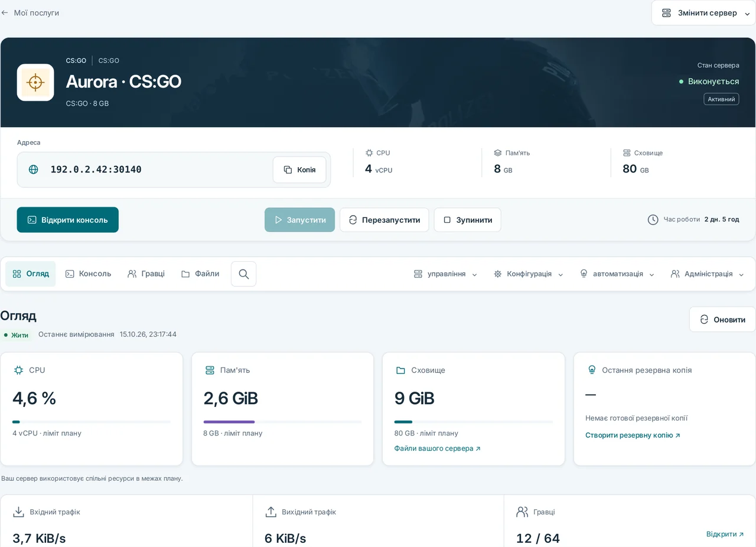Open the Гравці tab

pyautogui.click(x=146, y=274)
